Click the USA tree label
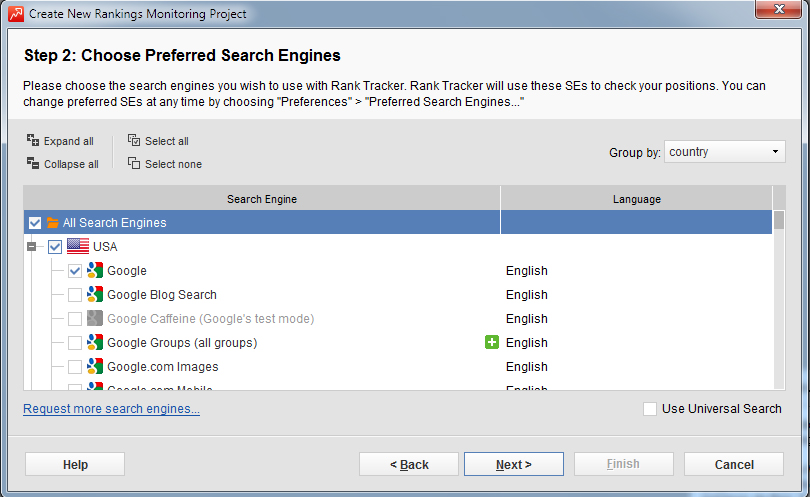This screenshot has height=497, width=810. pos(105,247)
